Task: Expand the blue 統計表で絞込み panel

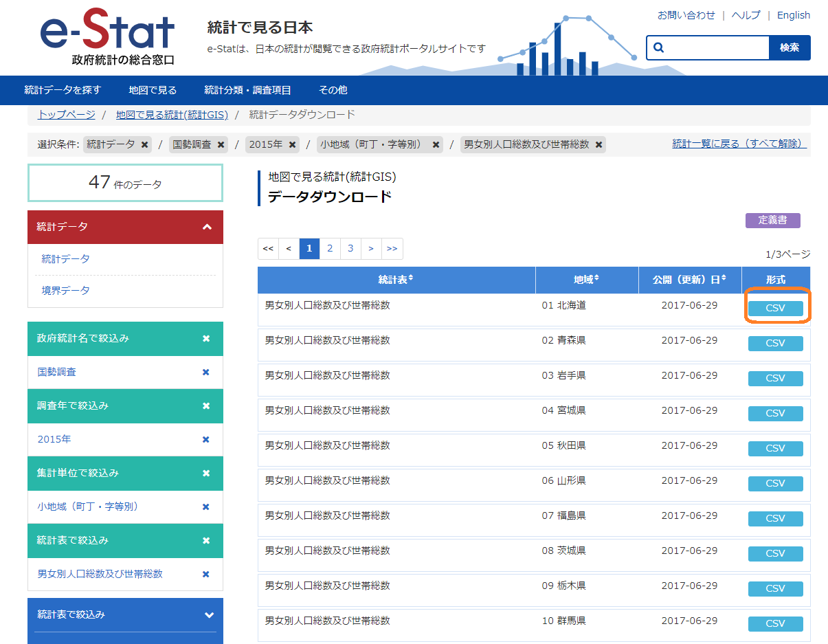Action: point(209,615)
